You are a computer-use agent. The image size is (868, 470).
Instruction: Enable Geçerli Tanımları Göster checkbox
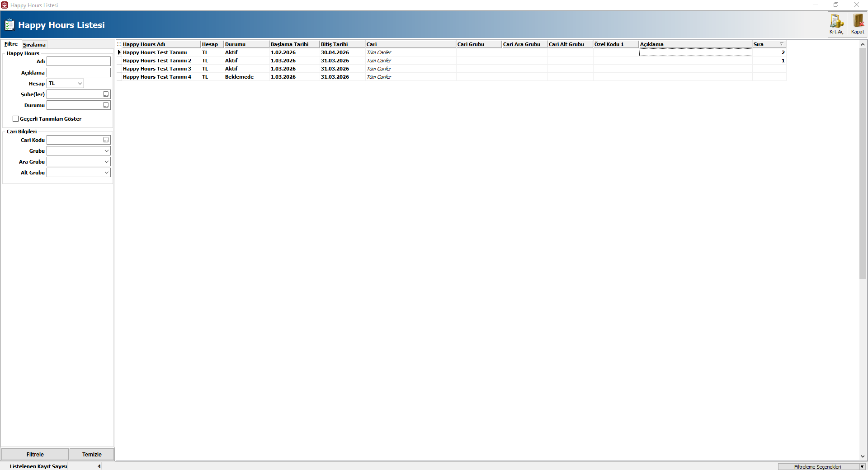pyautogui.click(x=16, y=119)
